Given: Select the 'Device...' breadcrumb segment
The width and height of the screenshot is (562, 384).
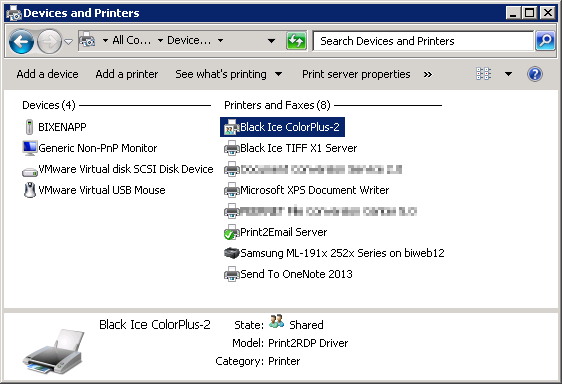Looking at the screenshot, I should pos(189,40).
